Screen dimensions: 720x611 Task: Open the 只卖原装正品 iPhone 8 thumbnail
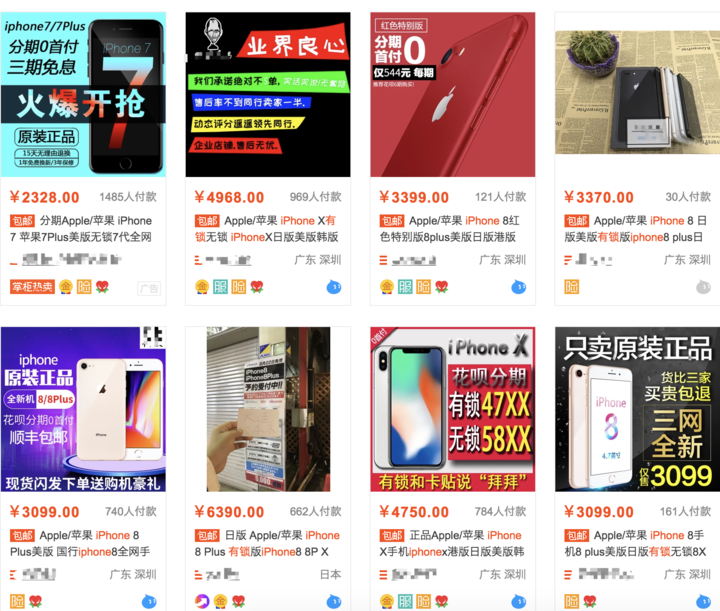[637, 409]
